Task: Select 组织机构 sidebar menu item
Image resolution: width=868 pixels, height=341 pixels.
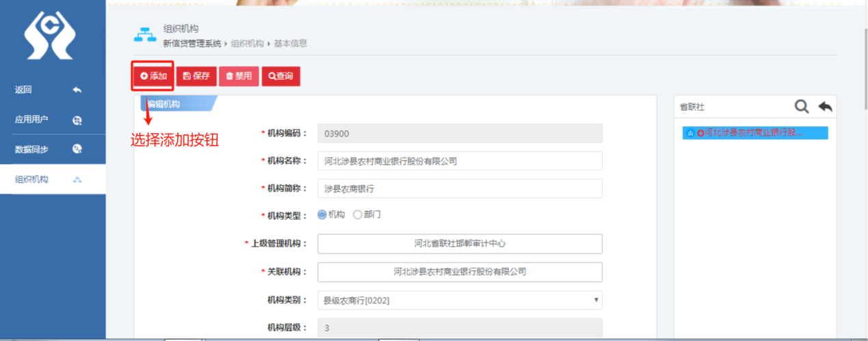Action: tap(53, 179)
